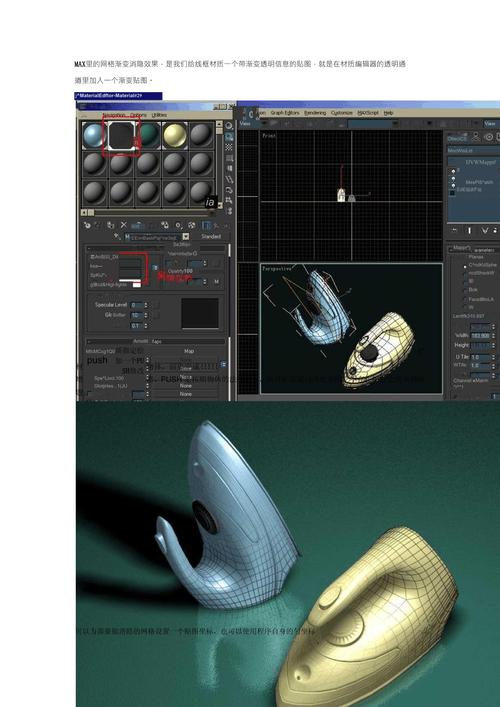Click Assign Material to Selection icon

[110, 225]
